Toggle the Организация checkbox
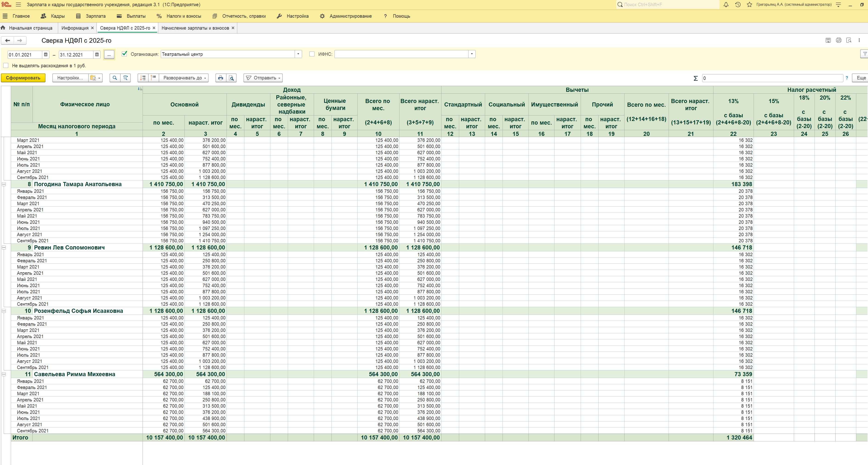Screen dimensions: 868x465 pos(124,54)
